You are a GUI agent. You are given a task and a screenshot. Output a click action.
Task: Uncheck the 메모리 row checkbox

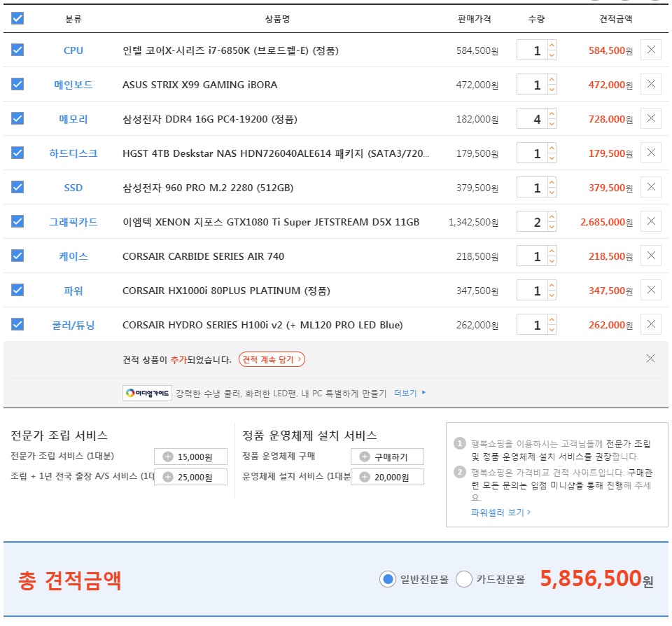[x=17, y=118]
